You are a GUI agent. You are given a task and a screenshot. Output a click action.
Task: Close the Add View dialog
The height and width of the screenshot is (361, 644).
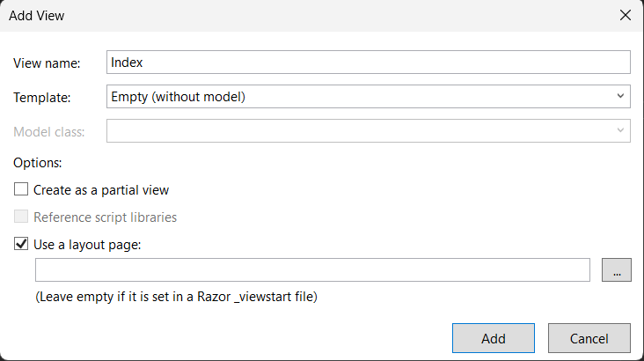625,16
